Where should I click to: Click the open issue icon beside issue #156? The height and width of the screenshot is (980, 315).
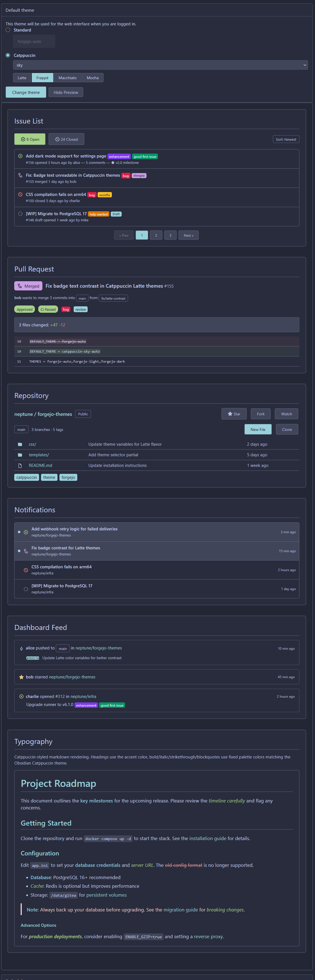(20, 156)
